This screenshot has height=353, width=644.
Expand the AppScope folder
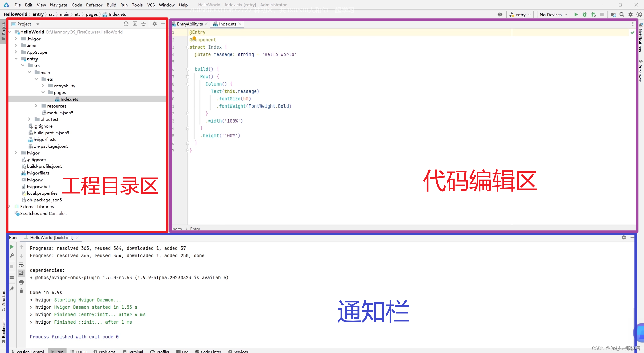[x=16, y=52]
